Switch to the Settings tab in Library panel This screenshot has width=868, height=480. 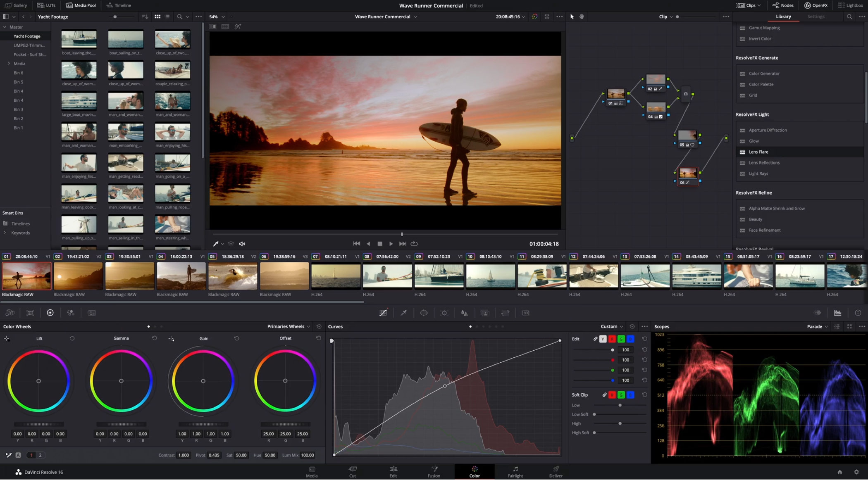(816, 17)
